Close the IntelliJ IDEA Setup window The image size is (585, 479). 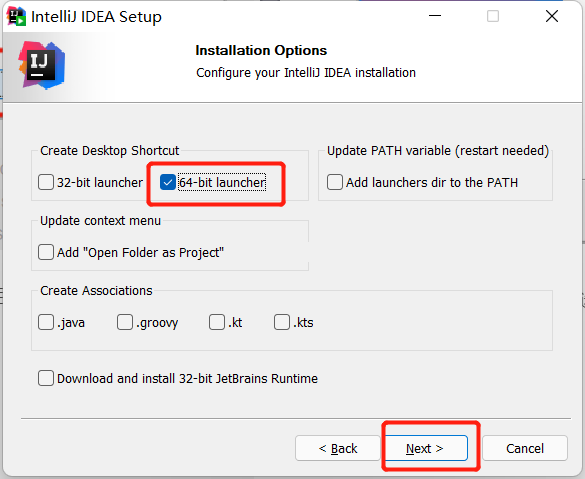point(552,16)
